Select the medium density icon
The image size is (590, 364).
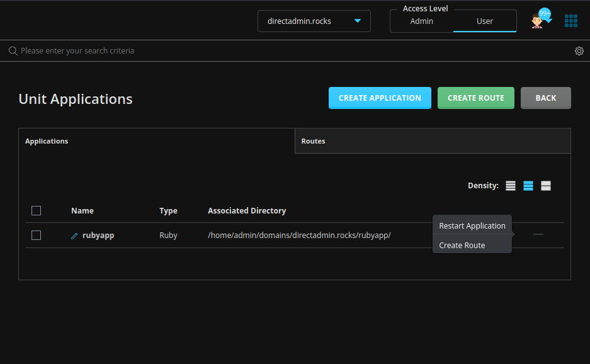(528, 186)
